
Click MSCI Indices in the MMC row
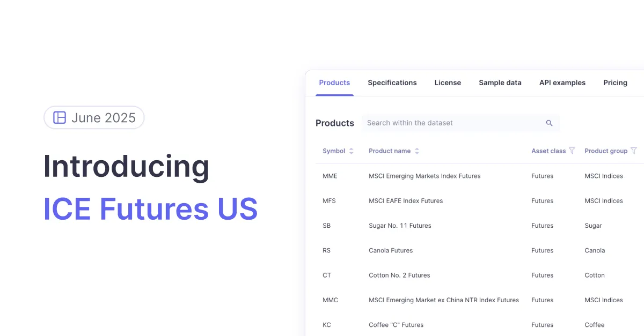(x=604, y=300)
